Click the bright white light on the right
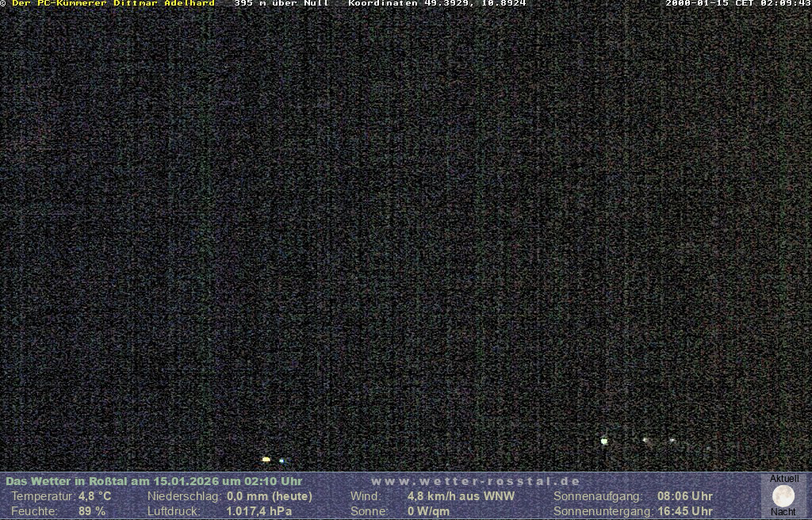Screen dimensions: 812x520 604,441
